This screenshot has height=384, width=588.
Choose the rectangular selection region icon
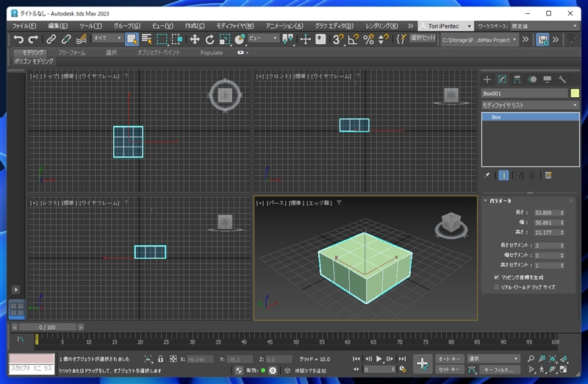pos(162,39)
